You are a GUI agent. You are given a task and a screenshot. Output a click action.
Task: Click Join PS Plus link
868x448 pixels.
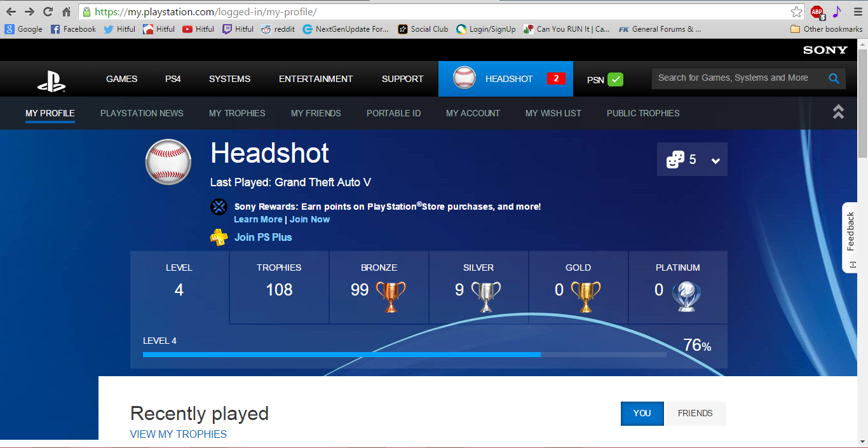click(x=263, y=237)
